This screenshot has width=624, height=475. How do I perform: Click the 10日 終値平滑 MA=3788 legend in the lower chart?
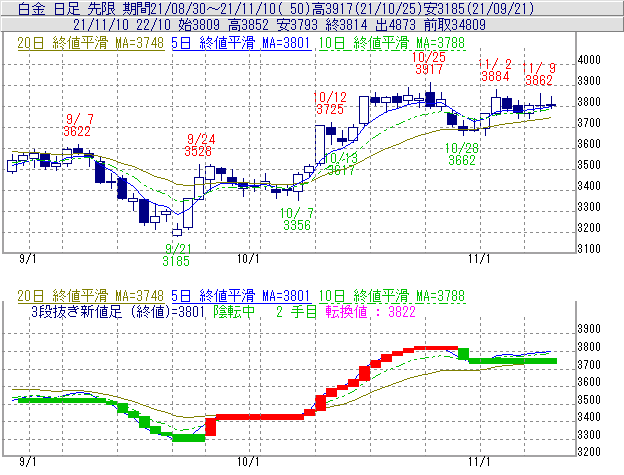(392, 296)
